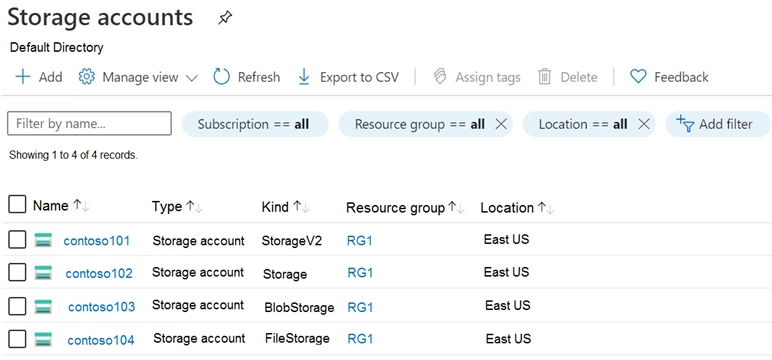Check the contoso102 row checkbox

(17, 272)
